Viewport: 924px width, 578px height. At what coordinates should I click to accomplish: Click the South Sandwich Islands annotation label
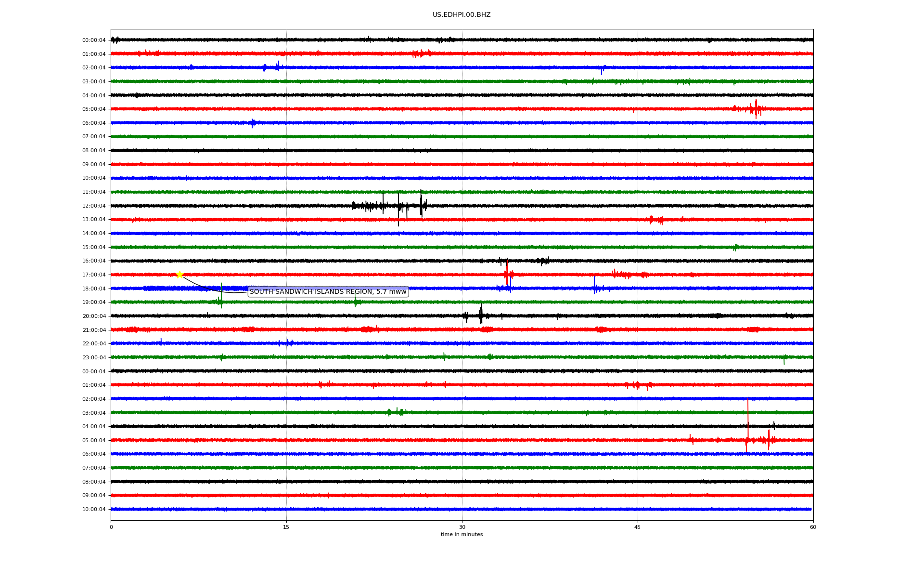tap(328, 291)
